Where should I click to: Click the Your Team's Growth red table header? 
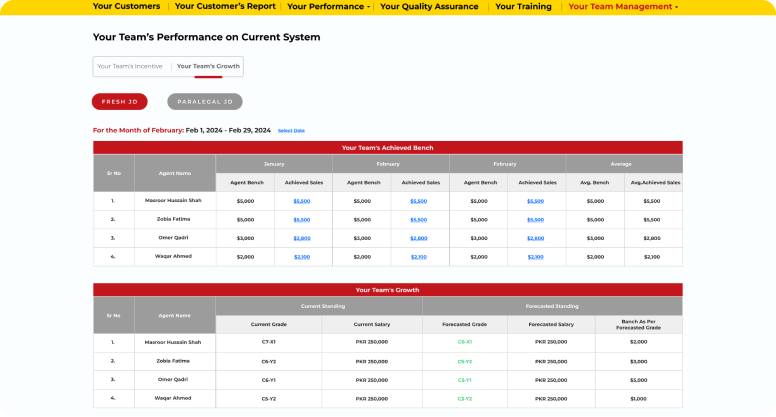tap(387, 289)
